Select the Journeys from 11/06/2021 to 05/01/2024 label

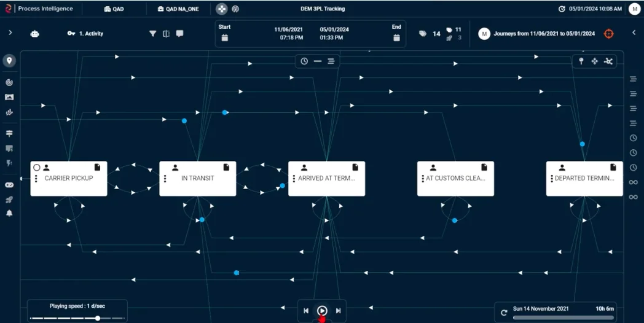pyautogui.click(x=544, y=34)
